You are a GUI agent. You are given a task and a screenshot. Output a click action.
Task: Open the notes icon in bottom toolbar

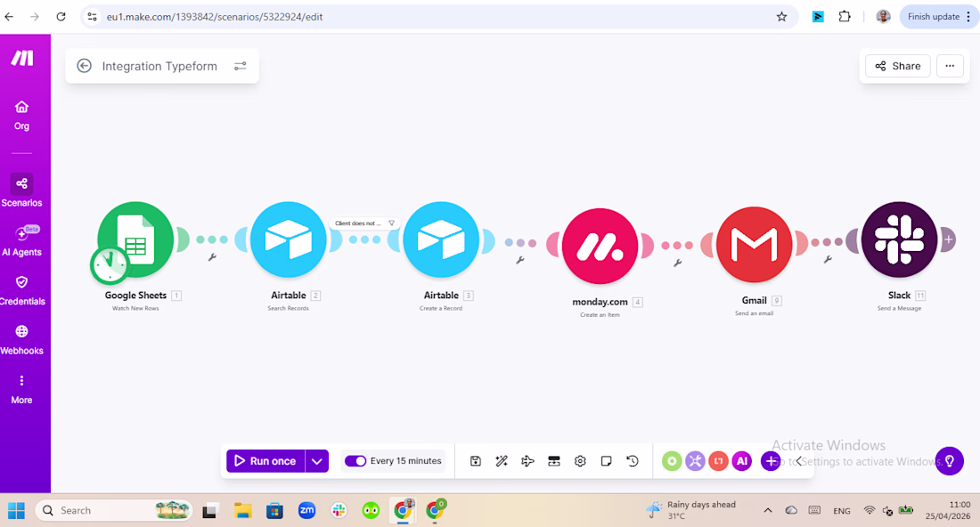(606, 461)
